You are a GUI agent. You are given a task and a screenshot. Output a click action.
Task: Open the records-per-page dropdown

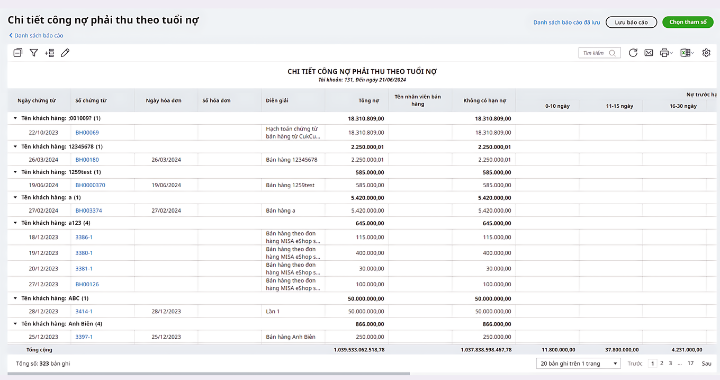tap(579, 363)
